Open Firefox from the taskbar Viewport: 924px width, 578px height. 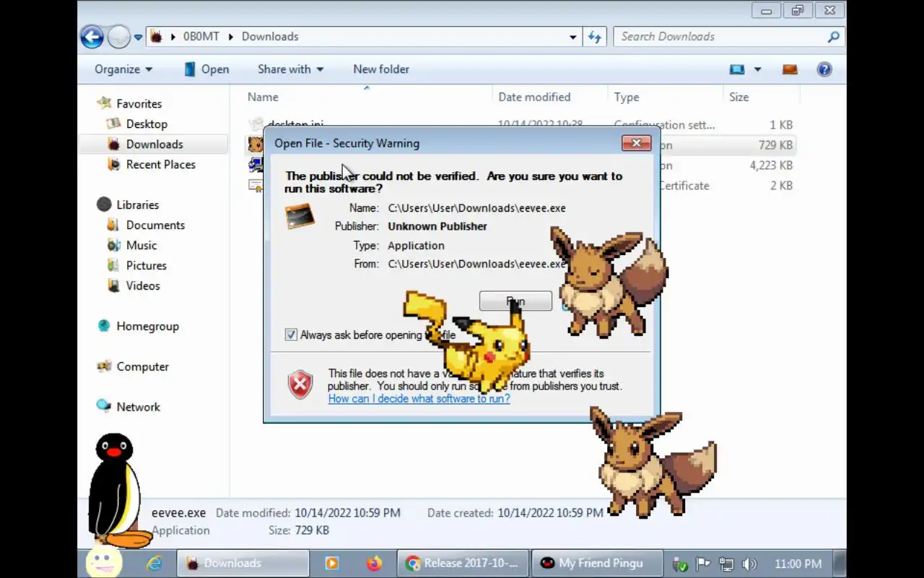click(x=374, y=564)
